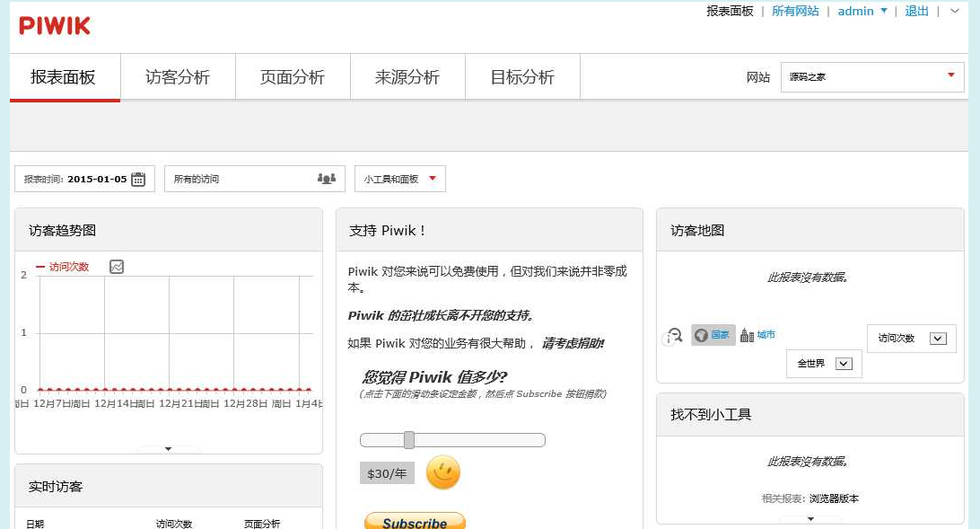Expand the 访客趋势图 panel footer arrow
The image size is (980, 529).
coord(168,448)
